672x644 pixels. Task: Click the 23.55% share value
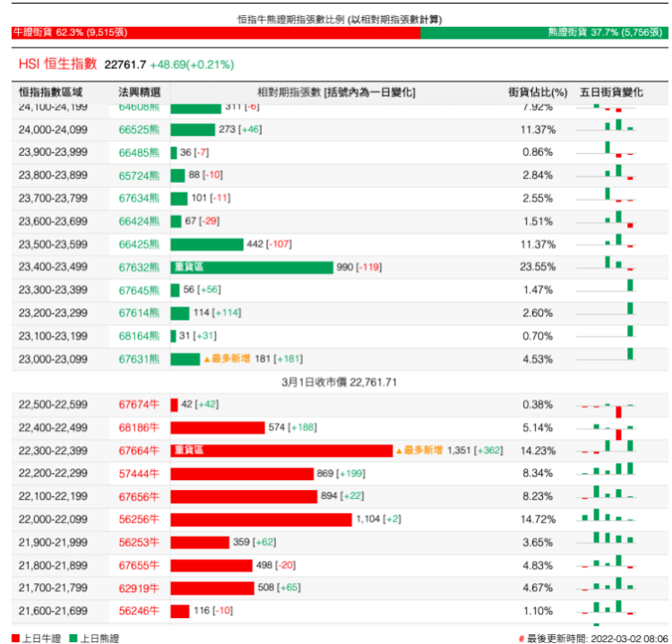pos(538,268)
